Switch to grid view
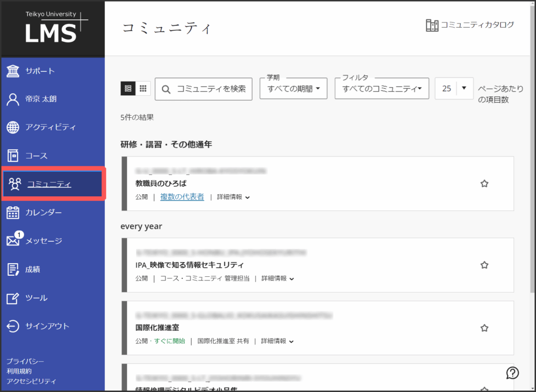This screenshot has width=536, height=392. click(x=143, y=88)
